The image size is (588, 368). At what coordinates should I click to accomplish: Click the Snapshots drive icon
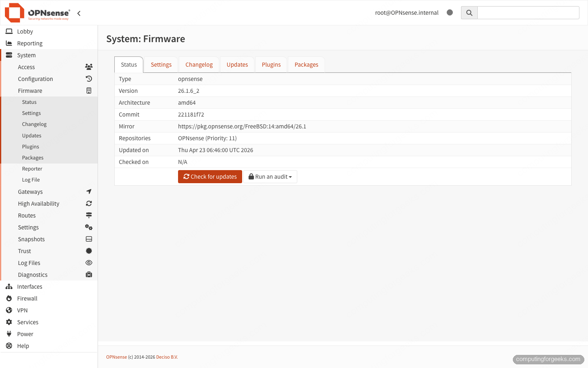click(89, 239)
